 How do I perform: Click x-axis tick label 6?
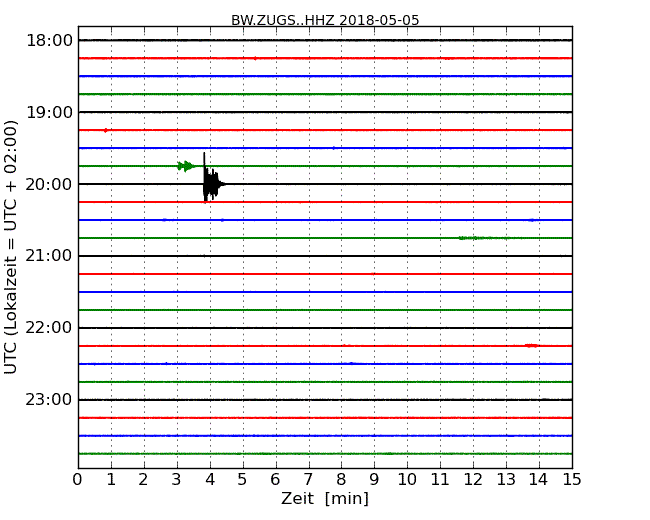tap(275, 480)
